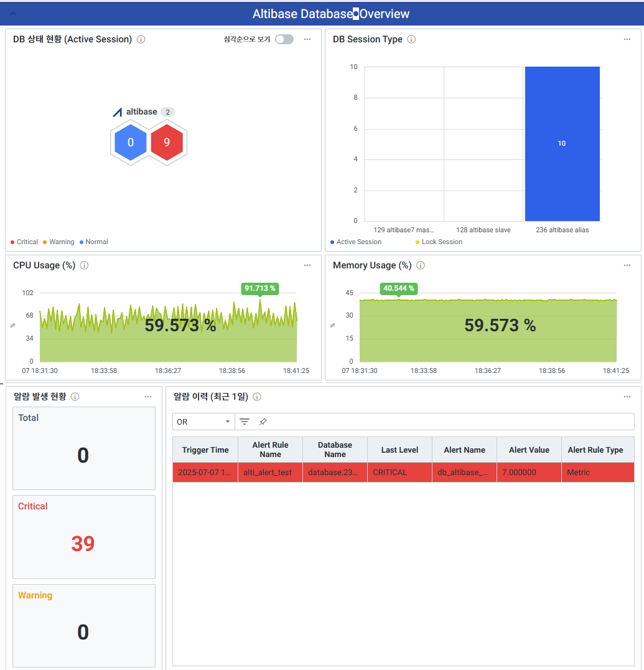Click the pin icon in alarm history toolbar
The width and height of the screenshot is (644, 670).
(263, 422)
